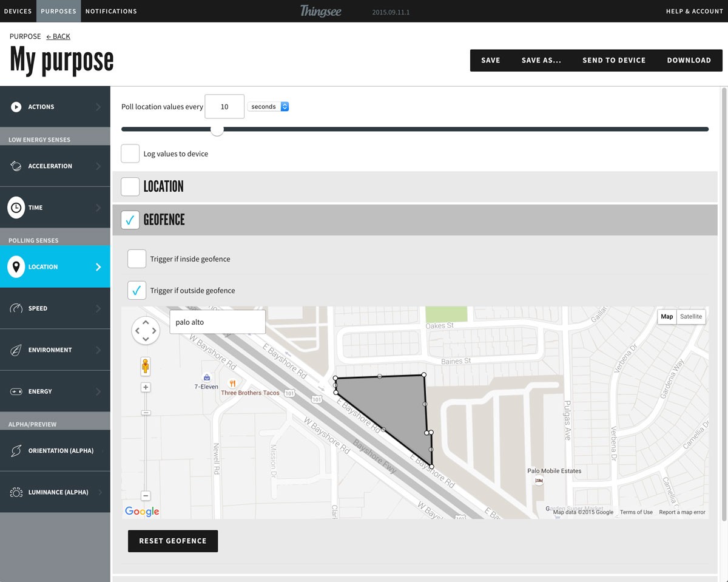Image resolution: width=728 pixels, height=582 pixels.
Task: Zoom out with the map minus button
Action: 146,496
